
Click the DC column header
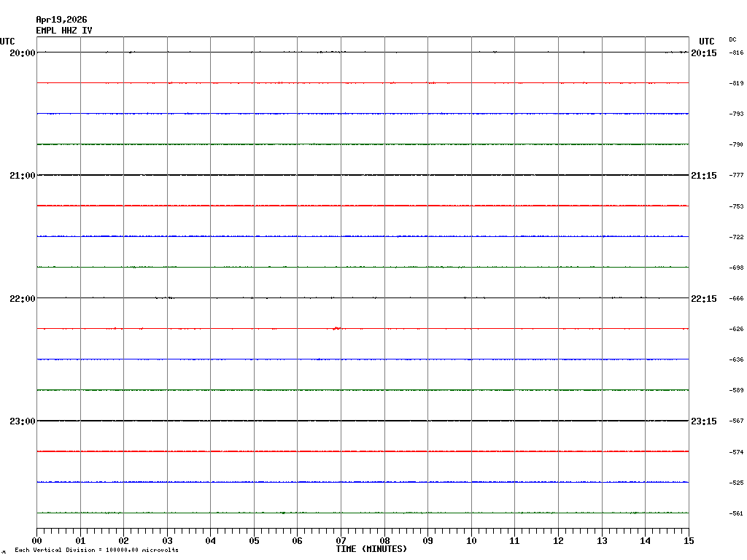tap(732, 39)
